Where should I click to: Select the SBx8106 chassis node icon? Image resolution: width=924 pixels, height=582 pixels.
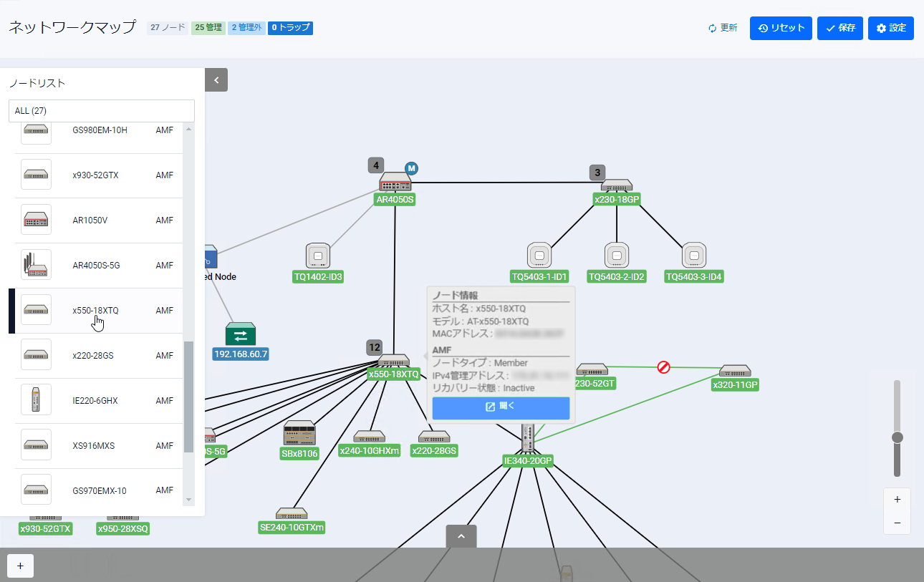299,433
